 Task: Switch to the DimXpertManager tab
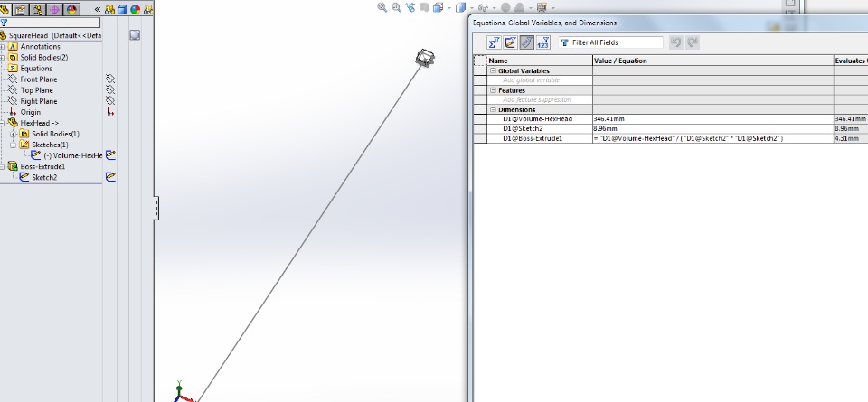pos(54,9)
